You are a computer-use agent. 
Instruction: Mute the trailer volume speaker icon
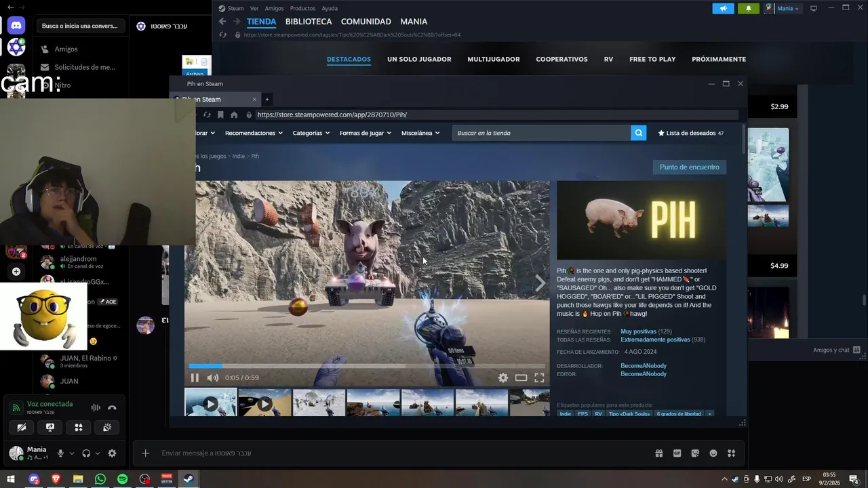tap(212, 378)
